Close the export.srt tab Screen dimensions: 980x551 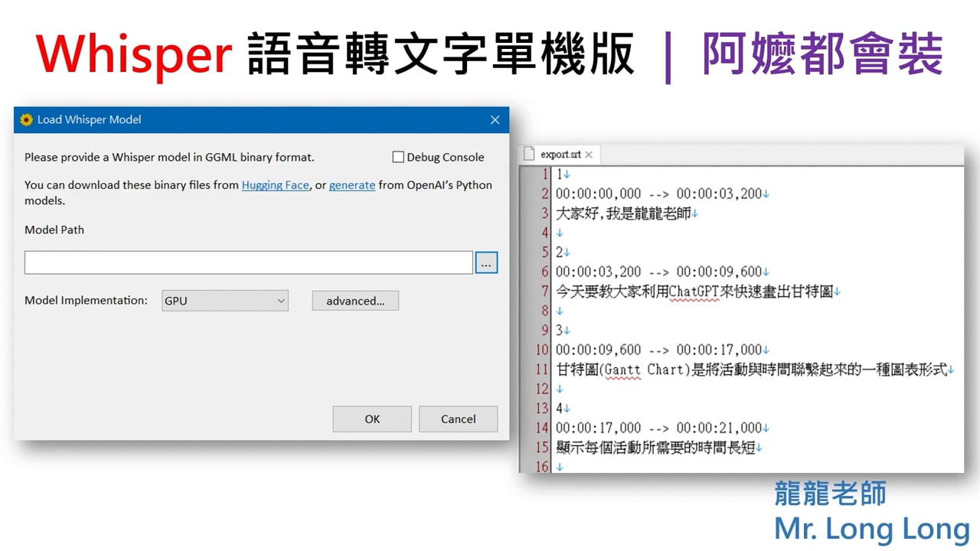pyautogui.click(x=589, y=155)
